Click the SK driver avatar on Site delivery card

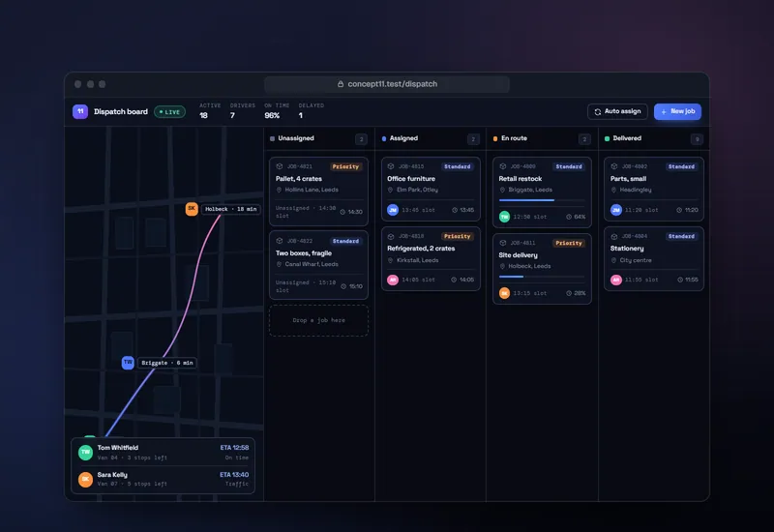coord(504,293)
